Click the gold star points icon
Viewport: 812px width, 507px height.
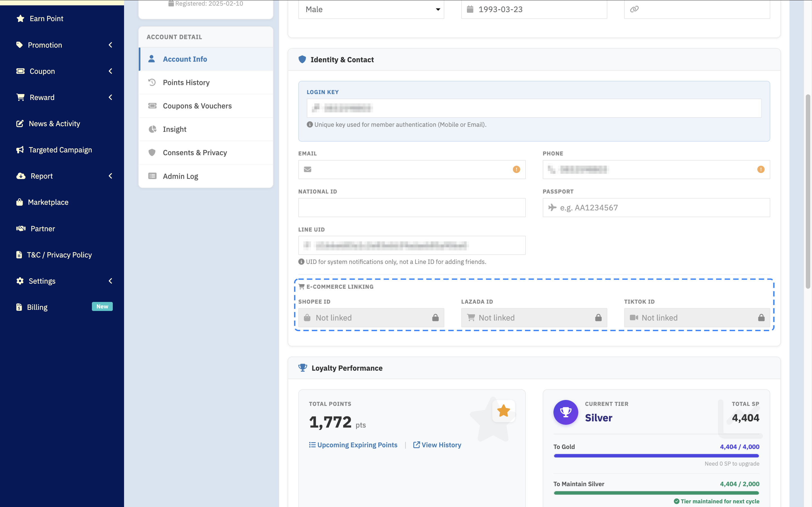tap(503, 411)
